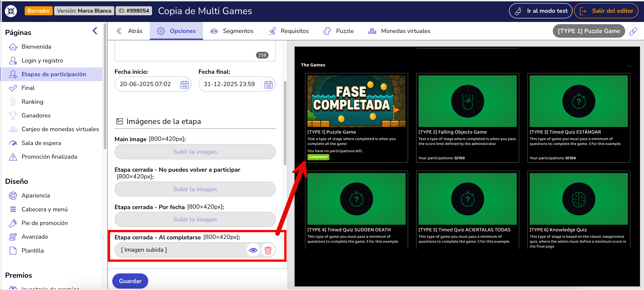
Task: Click the link icon beside Puzzle Game label
Action: pos(633,31)
